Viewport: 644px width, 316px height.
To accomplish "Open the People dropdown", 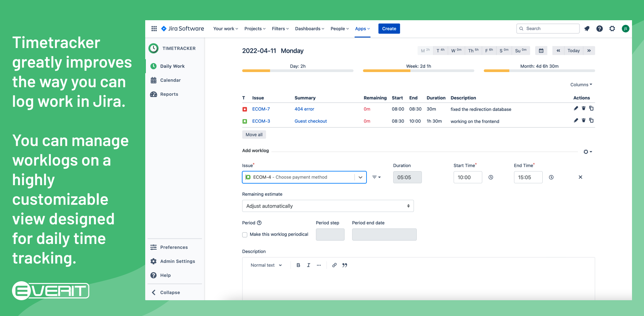I will pyautogui.click(x=340, y=29).
